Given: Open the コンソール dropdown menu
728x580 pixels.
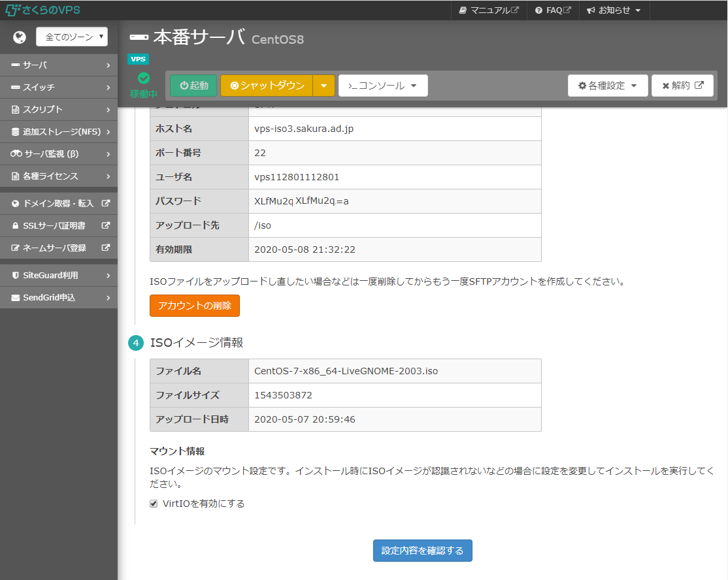Looking at the screenshot, I should coord(383,86).
